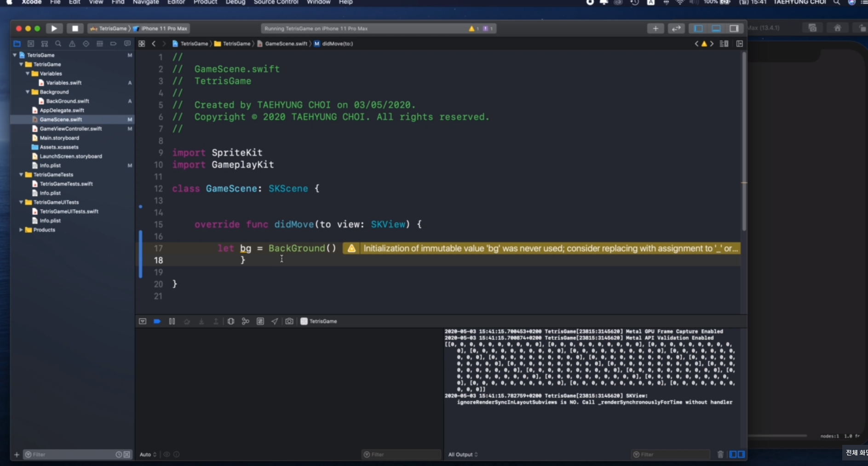Toggle the Navigator panel visibility

pyautogui.click(x=698, y=28)
